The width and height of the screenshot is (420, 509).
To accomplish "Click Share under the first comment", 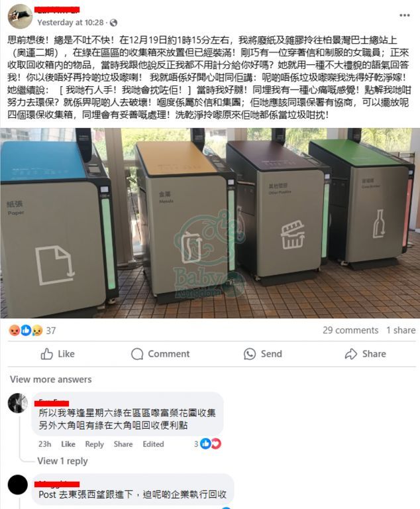I will click(123, 444).
